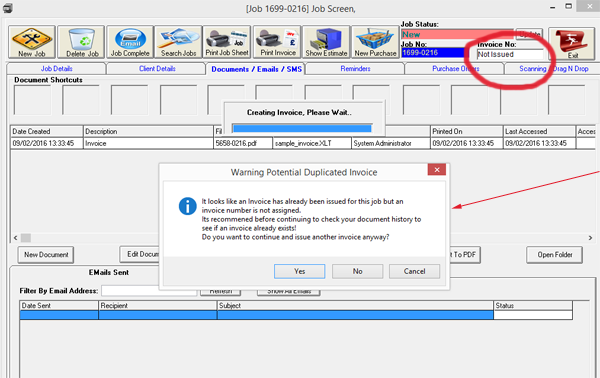This screenshot has height=378, width=600.
Task: Select the sample_invoice.XLT template cell
Action: point(312,143)
